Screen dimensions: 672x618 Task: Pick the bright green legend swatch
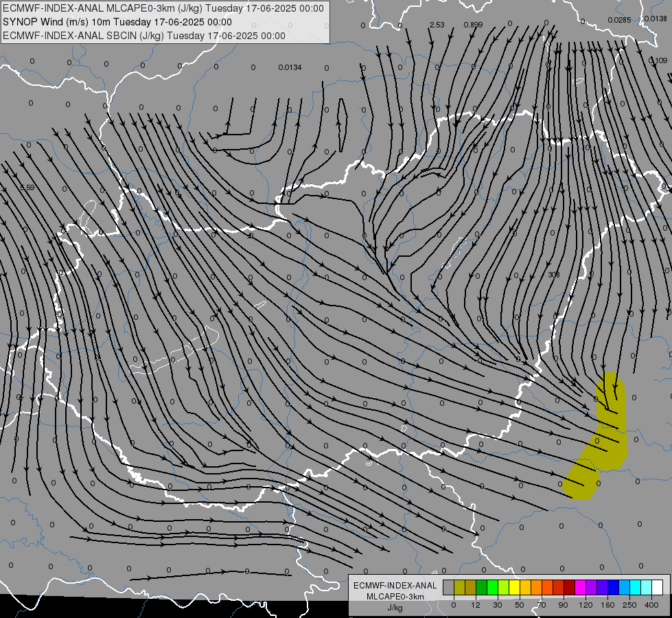click(492, 588)
